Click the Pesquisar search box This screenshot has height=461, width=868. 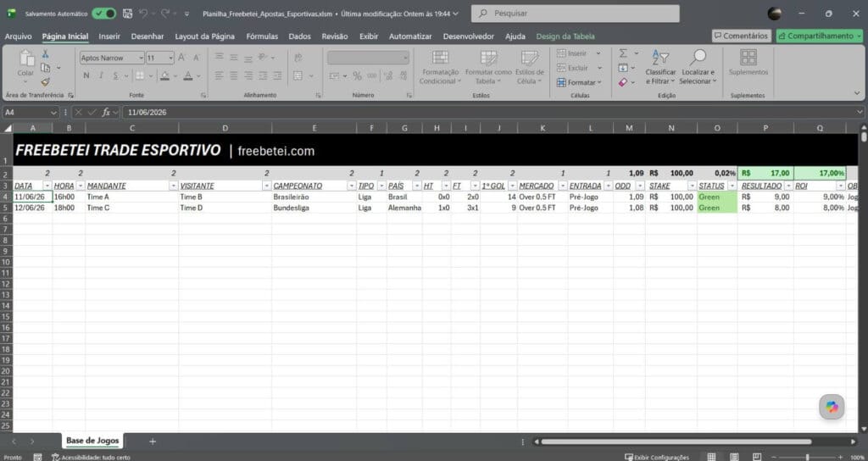[576, 14]
